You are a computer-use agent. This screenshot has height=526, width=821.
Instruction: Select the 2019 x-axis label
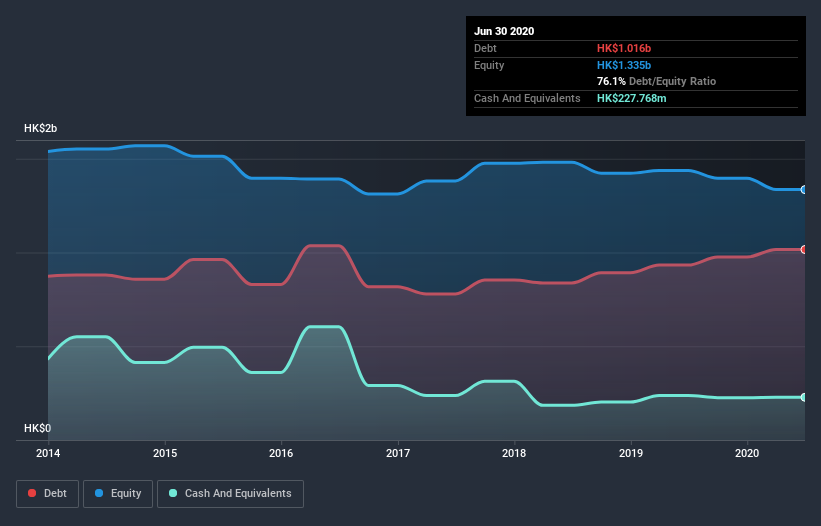(631, 453)
